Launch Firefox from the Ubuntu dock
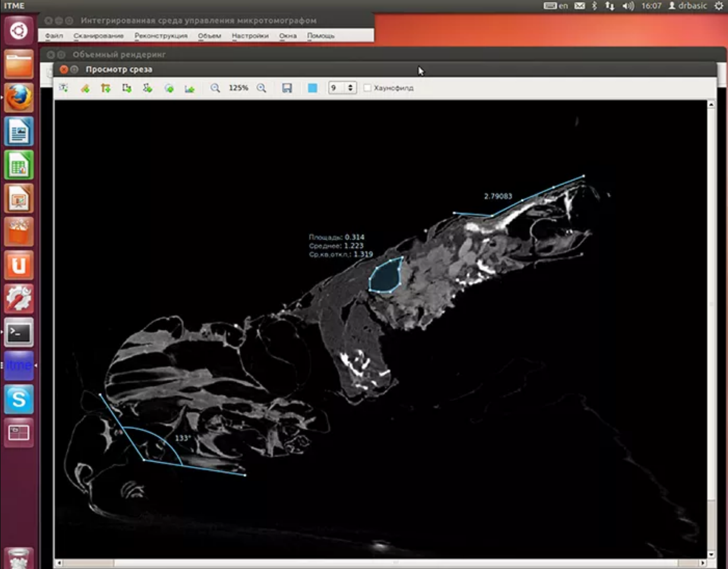Image resolution: width=728 pixels, height=569 pixels. 19,97
